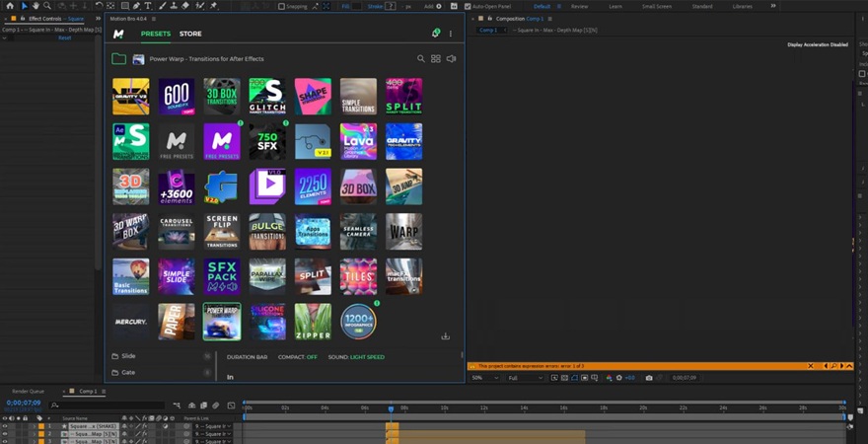The image size is (868, 444).
Task: Select the Hand tool
Action: [36, 6]
